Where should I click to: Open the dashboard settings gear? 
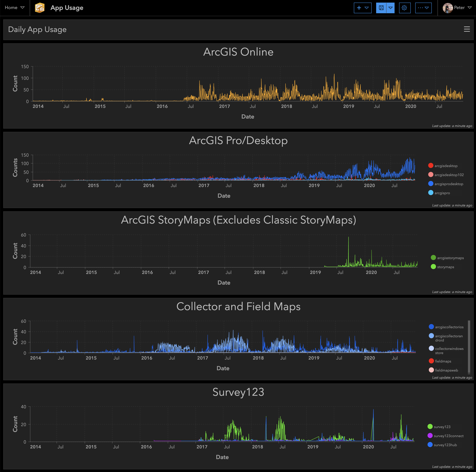405,8
